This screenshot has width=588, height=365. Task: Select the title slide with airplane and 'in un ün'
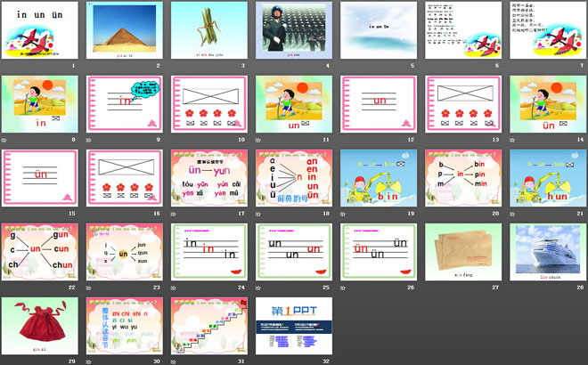click(x=40, y=30)
